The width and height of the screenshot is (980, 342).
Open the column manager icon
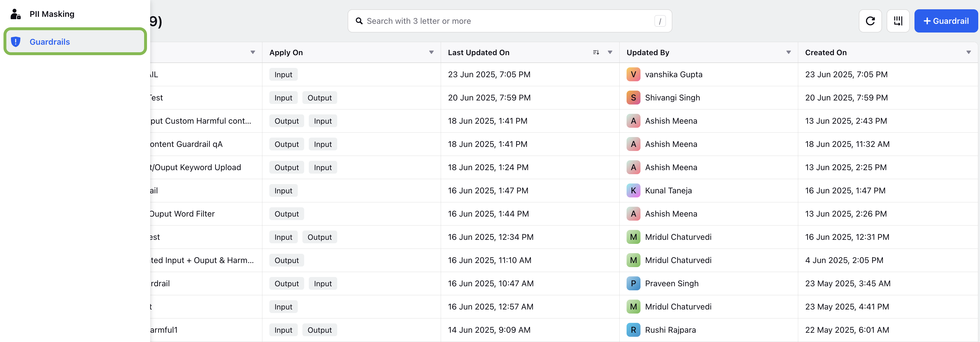[898, 21]
